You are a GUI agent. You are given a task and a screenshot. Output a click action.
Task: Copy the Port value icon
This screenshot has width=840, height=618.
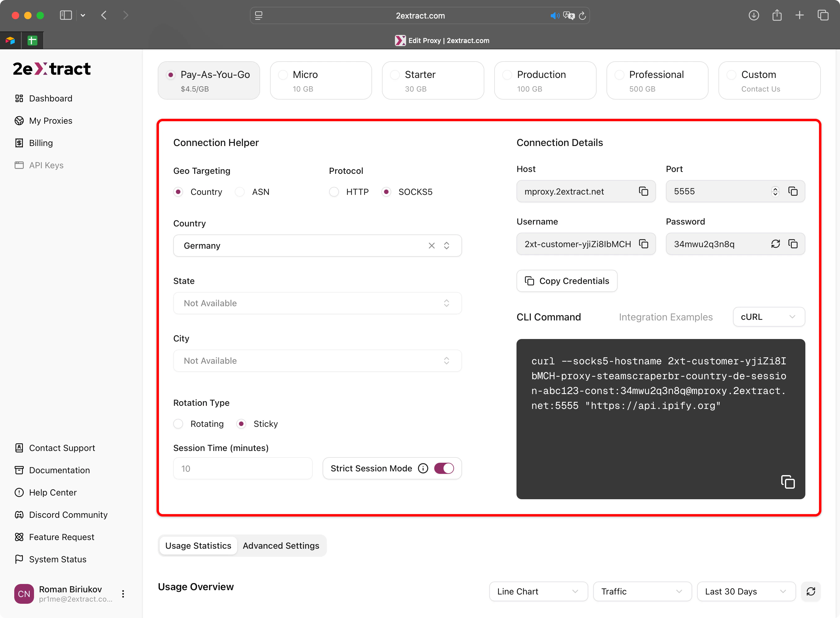(793, 191)
